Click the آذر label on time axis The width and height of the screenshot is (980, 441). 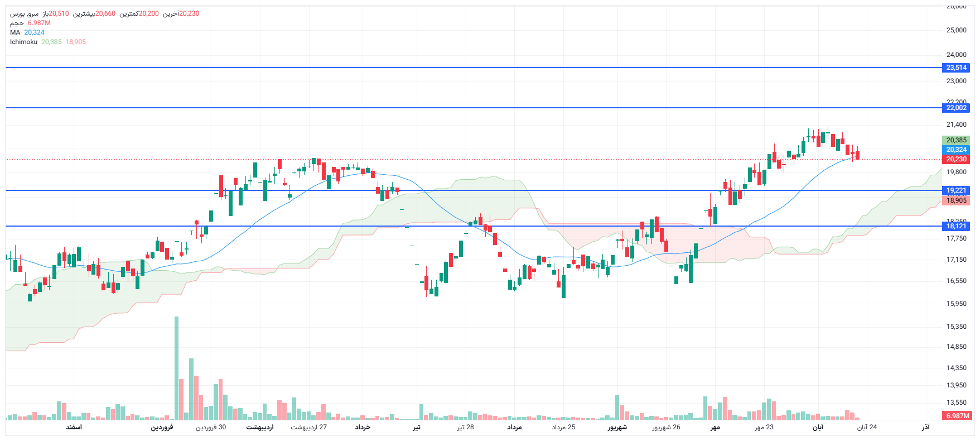[925, 427]
